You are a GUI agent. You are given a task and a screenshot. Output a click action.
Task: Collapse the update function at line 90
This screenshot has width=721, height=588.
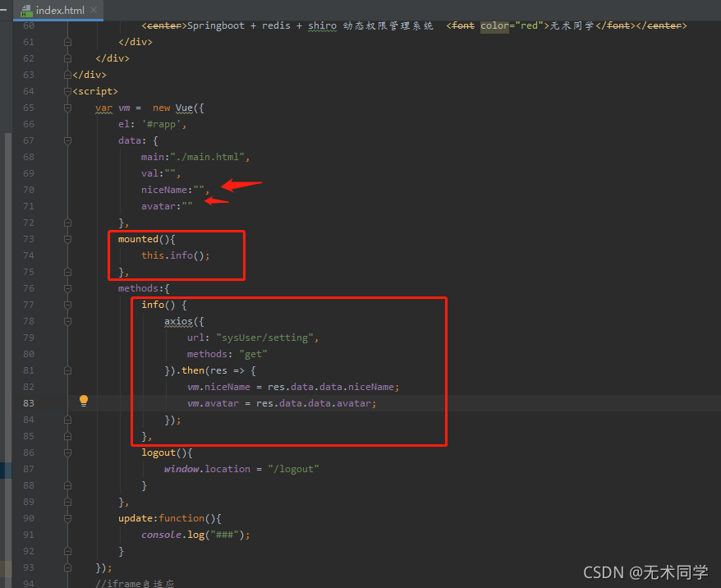coord(67,518)
